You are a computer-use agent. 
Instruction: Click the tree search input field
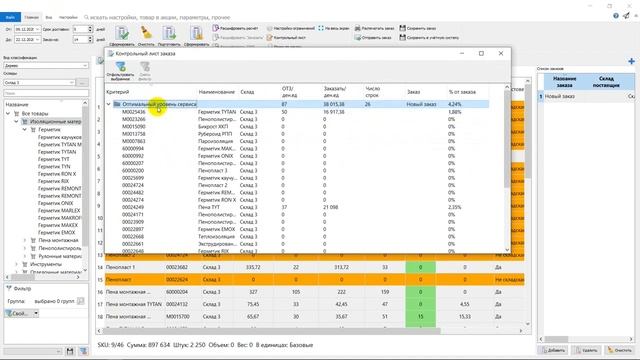[46, 93]
